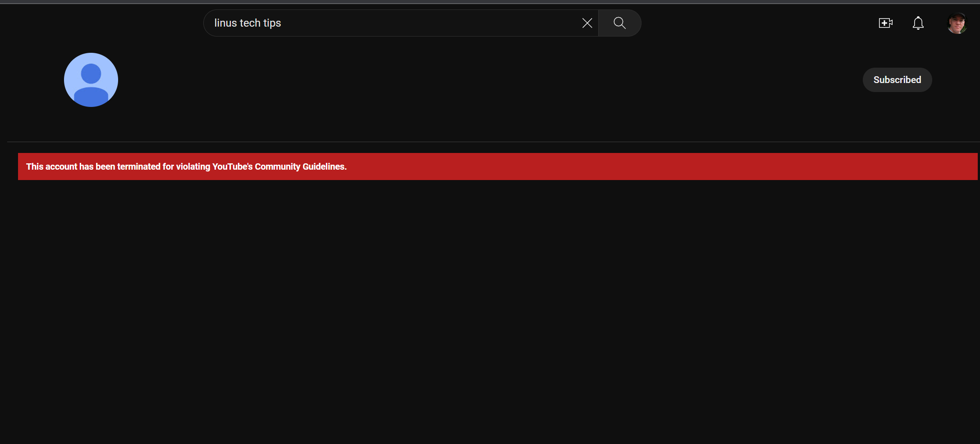This screenshot has height=444, width=980.
Task: Open the Create video camera icon
Action: click(x=886, y=23)
